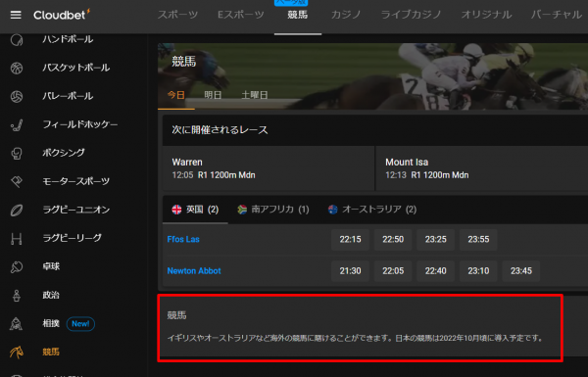Select Ffos Las 22:50 race
The width and height of the screenshot is (588, 377).
pos(393,240)
